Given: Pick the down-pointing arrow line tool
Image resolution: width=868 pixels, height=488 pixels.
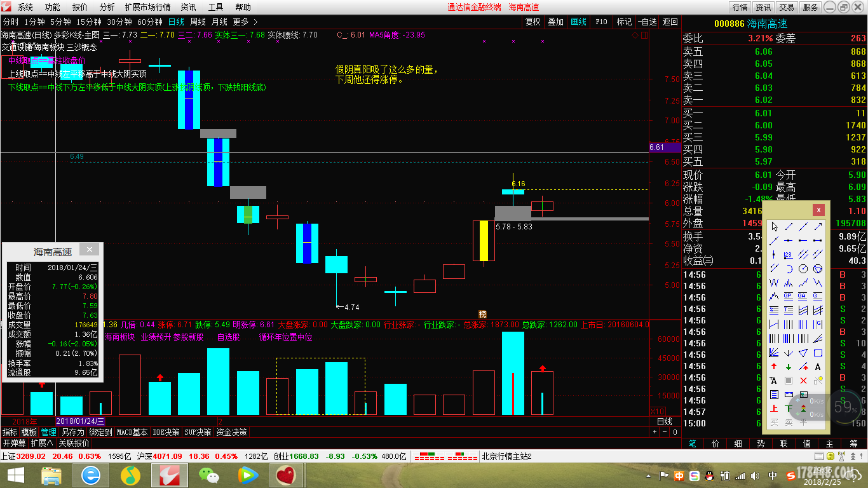Looking at the screenshot, I should (789, 353).
